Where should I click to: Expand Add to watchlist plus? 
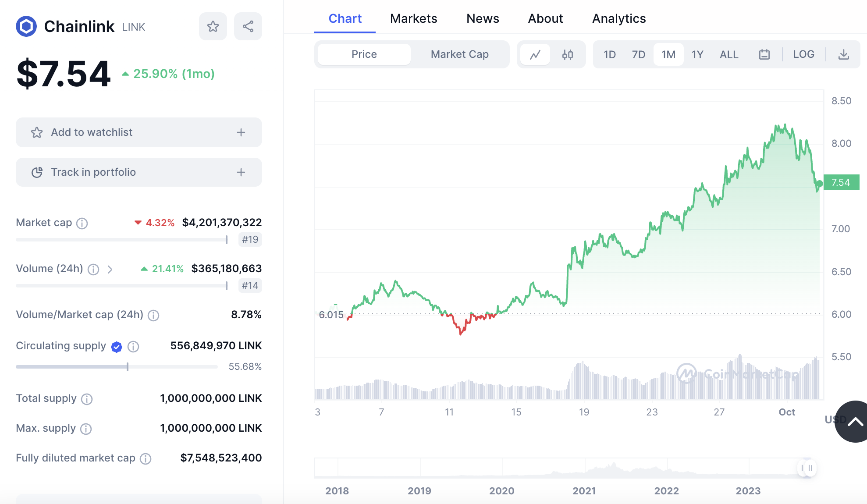coord(241,132)
